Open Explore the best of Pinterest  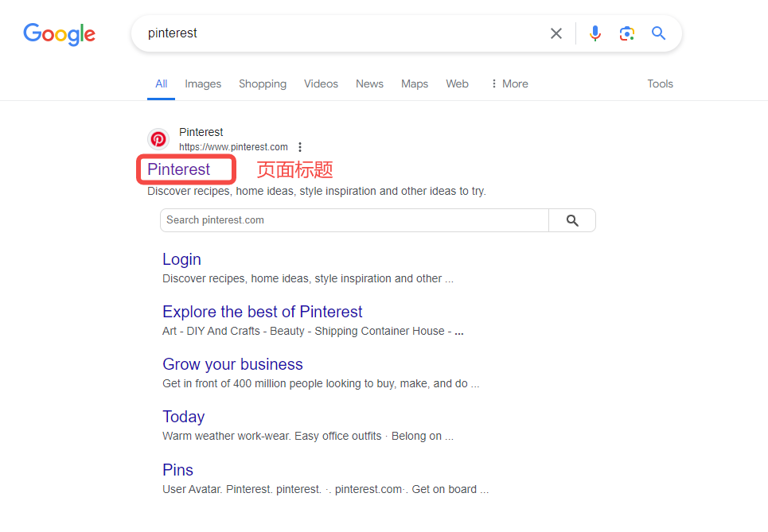coord(263,312)
